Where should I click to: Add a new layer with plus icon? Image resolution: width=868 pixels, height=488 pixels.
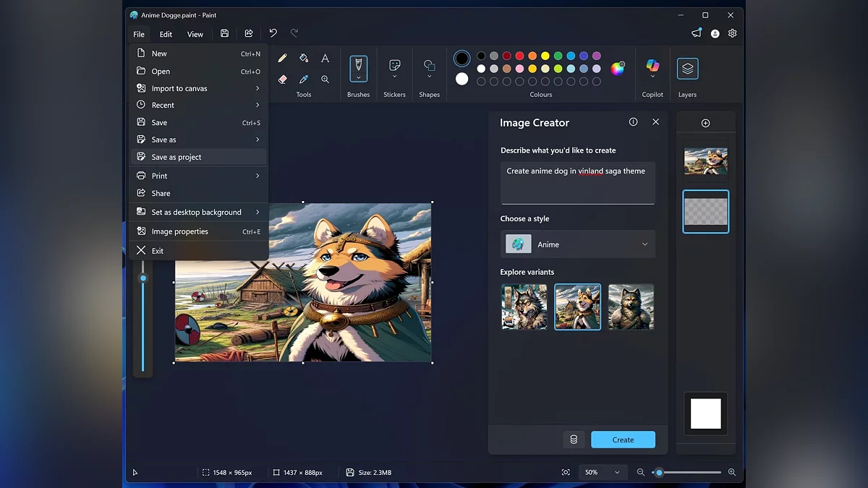705,123
